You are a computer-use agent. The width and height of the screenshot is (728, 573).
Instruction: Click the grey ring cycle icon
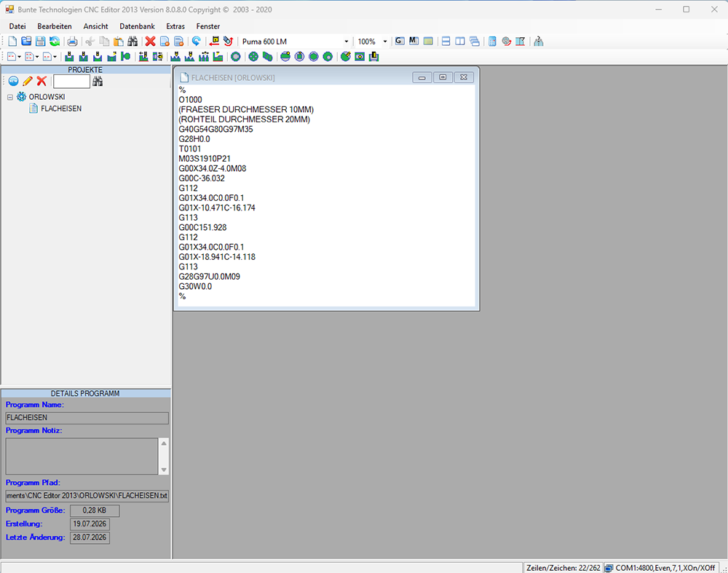236,57
